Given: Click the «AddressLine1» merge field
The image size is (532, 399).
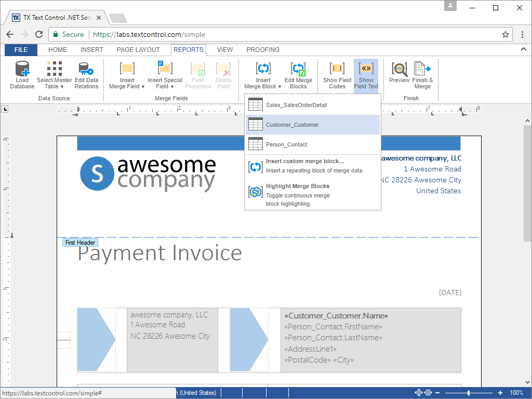Looking at the screenshot, I should point(311,349).
